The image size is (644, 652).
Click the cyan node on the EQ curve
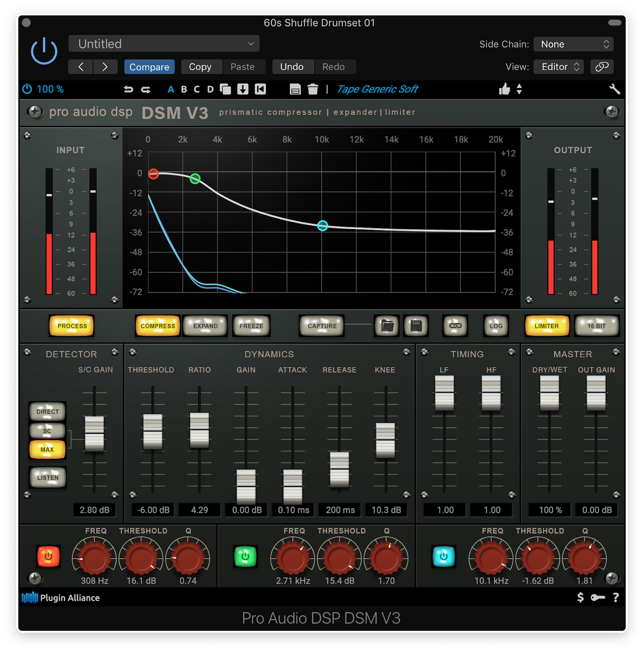click(x=323, y=226)
